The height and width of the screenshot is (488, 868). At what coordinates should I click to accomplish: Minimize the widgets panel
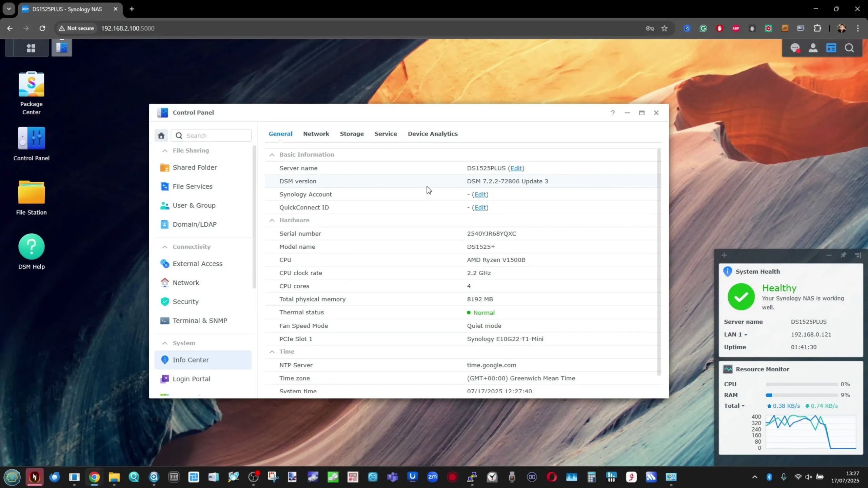click(829, 255)
